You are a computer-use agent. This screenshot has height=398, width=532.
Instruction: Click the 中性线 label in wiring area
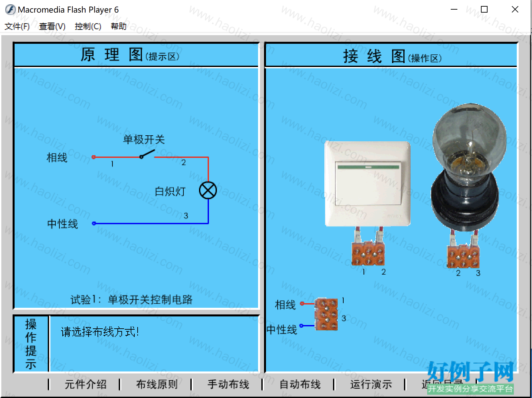282,330
